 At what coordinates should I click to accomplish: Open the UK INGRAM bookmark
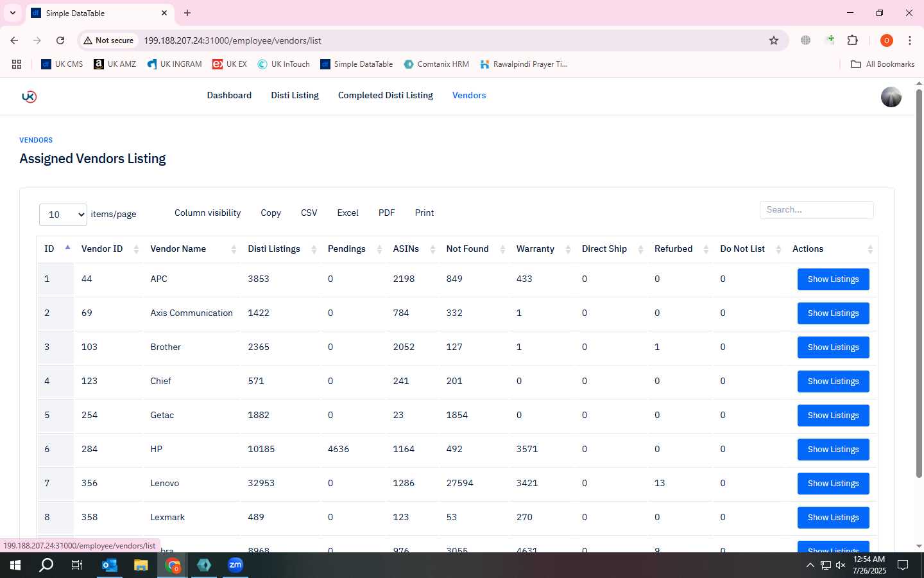pos(175,64)
